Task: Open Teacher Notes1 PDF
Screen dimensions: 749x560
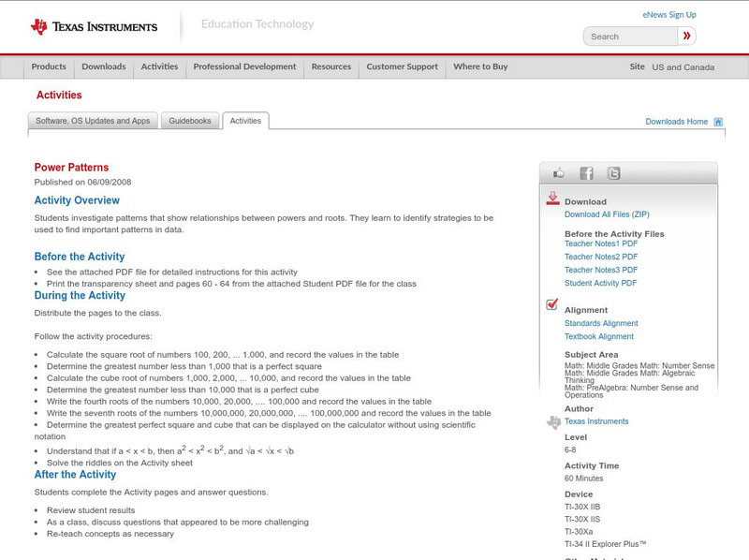Action: pos(601,243)
